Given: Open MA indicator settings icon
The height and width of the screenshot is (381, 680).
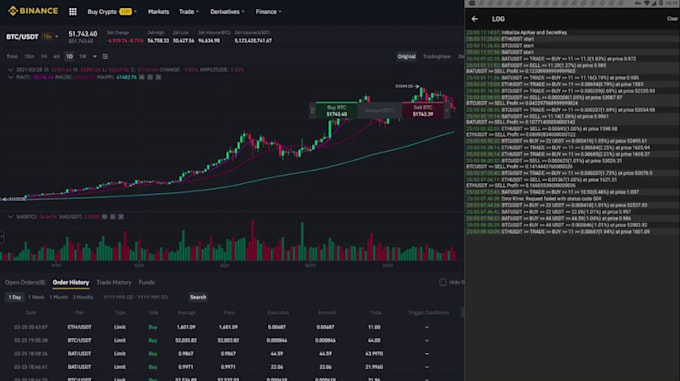Looking at the screenshot, I should coord(150,77).
